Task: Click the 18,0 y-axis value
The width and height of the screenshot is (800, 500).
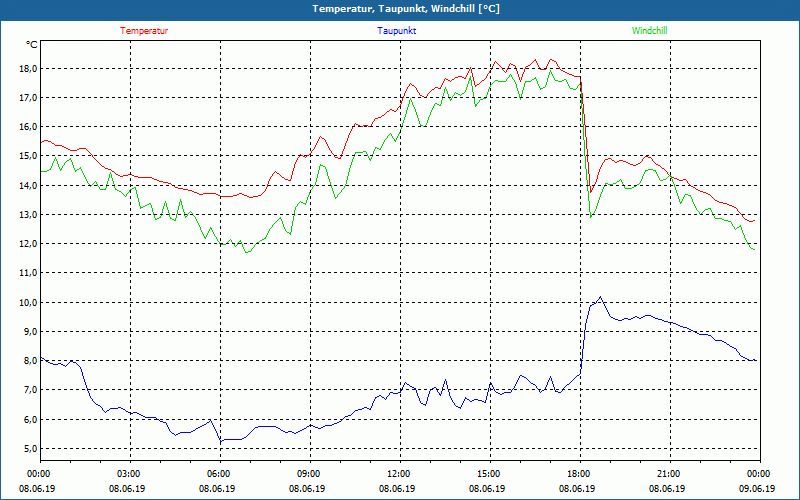Action: [29, 68]
